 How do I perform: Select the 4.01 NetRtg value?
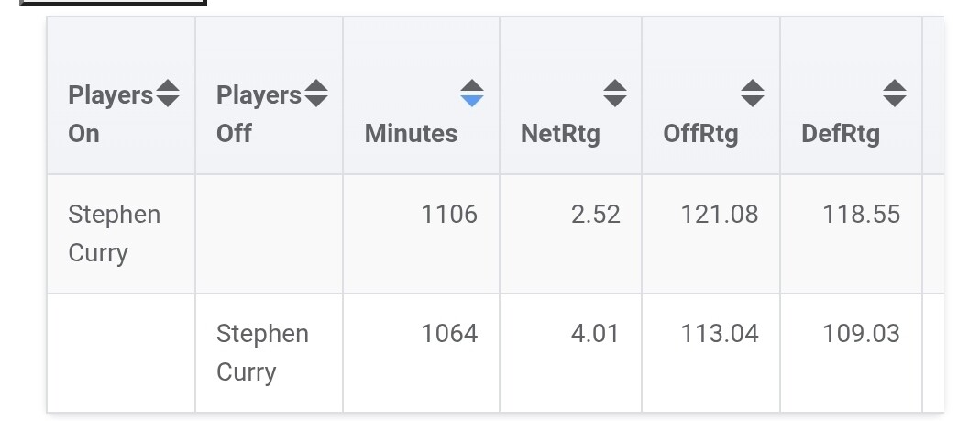pos(594,334)
